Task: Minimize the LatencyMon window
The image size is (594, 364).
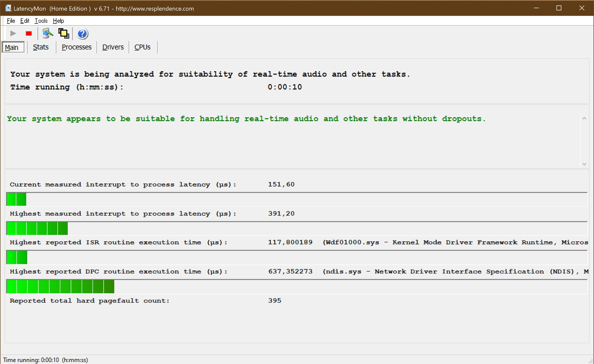Action: [x=536, y=8]
